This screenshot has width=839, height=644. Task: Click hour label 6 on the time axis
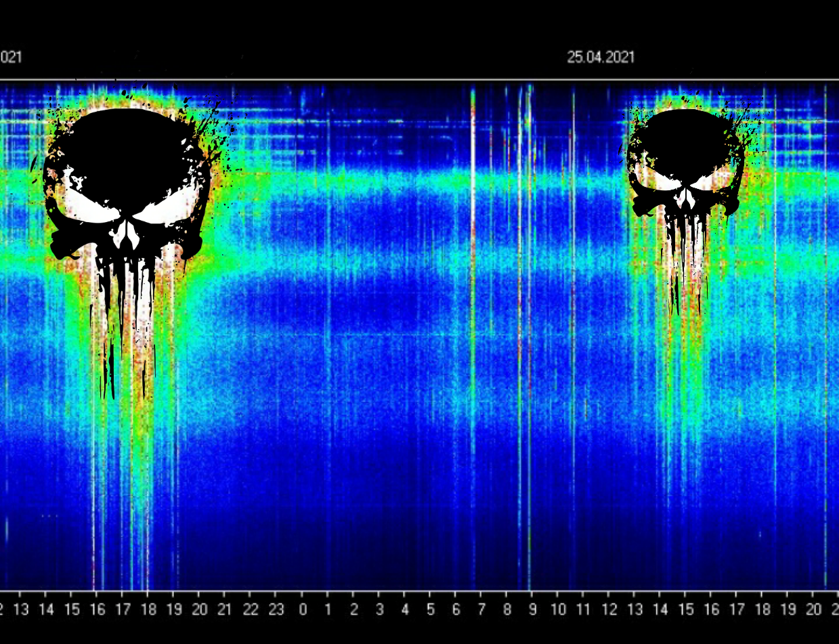point(456,609)
